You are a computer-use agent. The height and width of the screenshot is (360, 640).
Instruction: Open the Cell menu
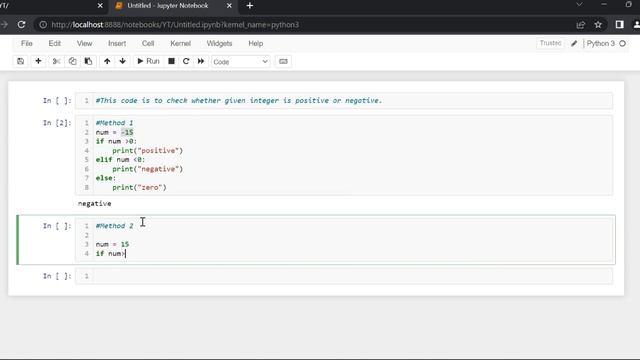point(148,44)
